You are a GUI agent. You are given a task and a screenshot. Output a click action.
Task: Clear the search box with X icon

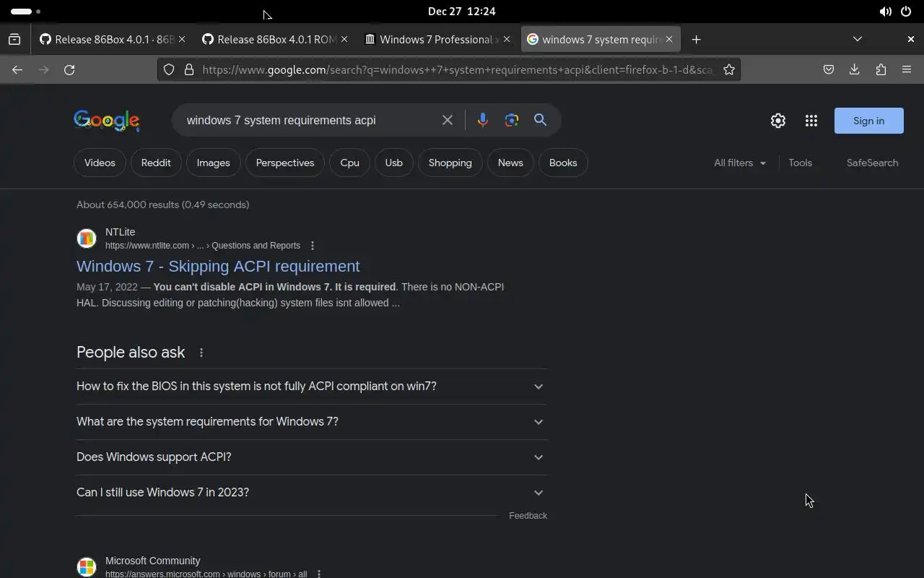pyautogui.click(x=448, y=120)
